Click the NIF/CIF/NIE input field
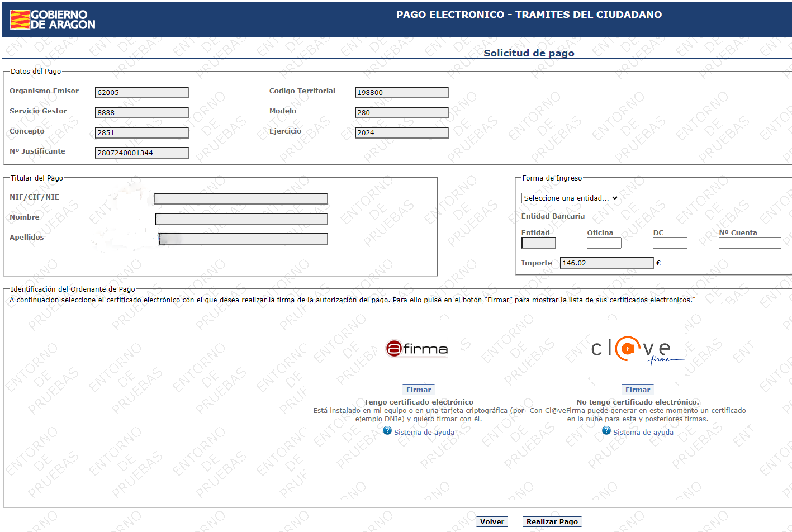792x532 pixels. 241,199
